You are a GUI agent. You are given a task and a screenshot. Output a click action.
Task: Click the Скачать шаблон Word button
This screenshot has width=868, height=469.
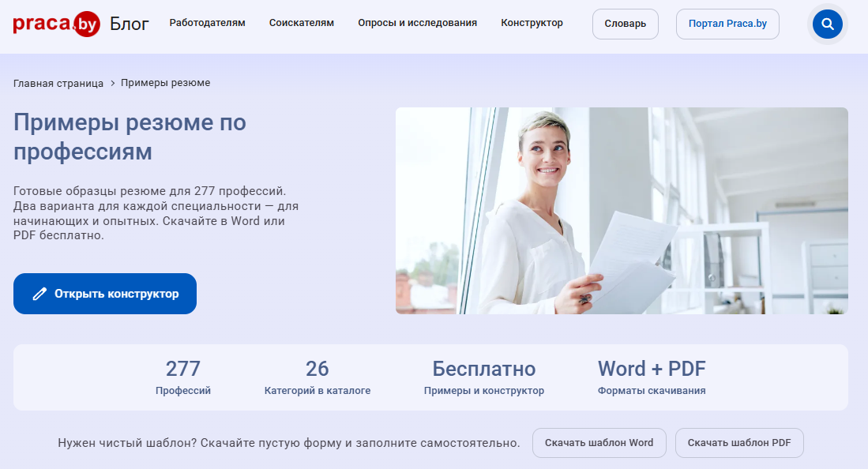599,443
